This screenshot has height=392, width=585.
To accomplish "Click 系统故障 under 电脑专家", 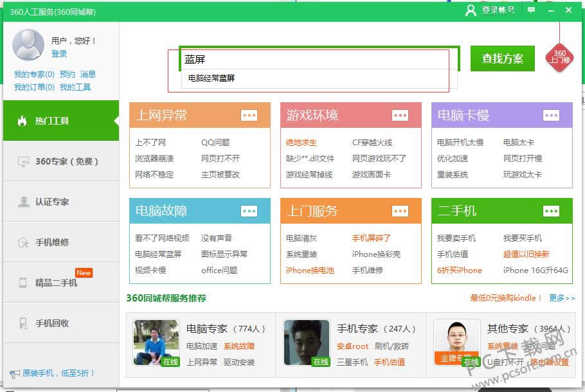I will (239, 346).
